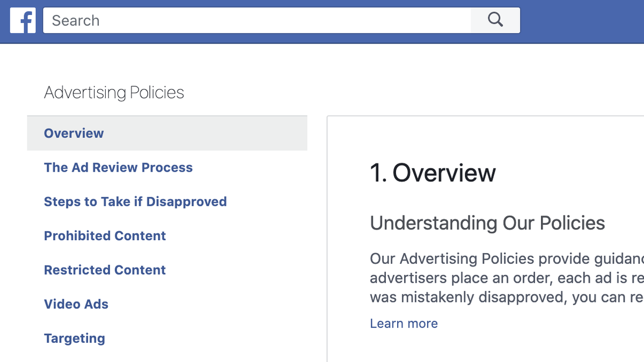The height and width of the screenshot is (362, 644).
Task: Click the '1. Overview' heading
Action: 433,173
